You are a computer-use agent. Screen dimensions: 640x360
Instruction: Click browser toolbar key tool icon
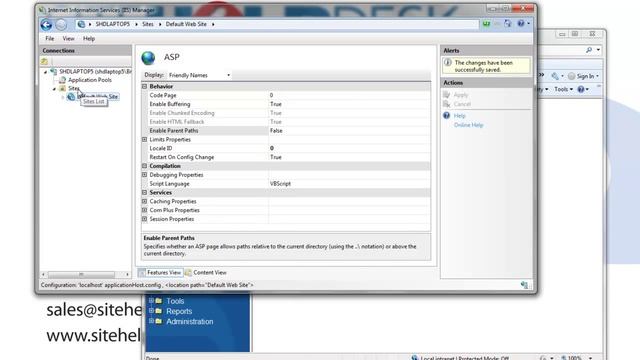point(555,76)
